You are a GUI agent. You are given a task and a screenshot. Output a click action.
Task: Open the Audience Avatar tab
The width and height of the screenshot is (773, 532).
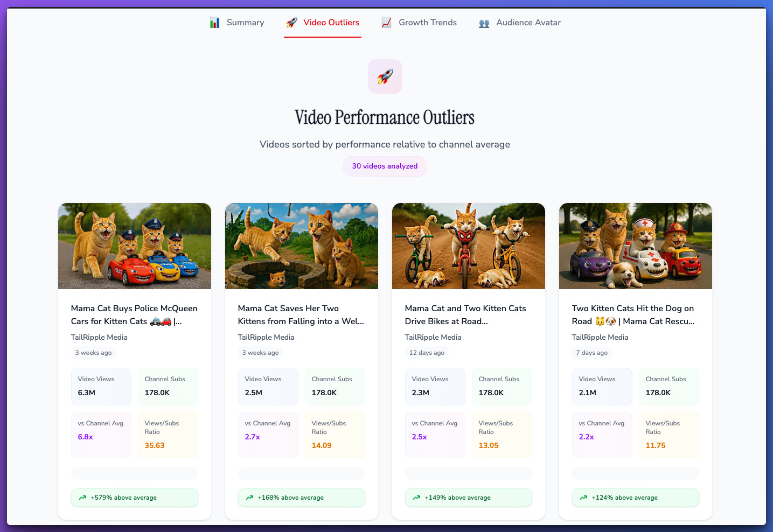[520, 23]
